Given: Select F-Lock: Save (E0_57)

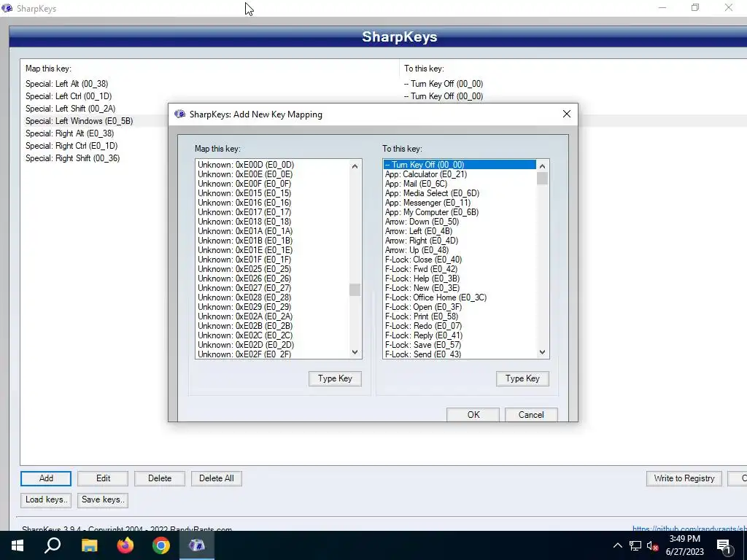Looking at the screenshot, I should coord(460,345).
